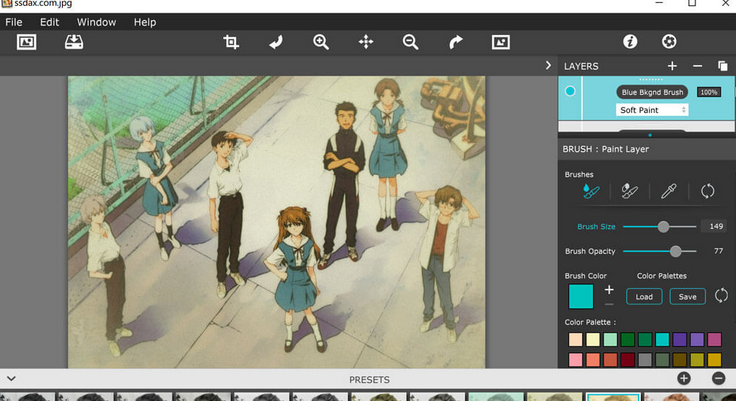
Task: Click the Blue Bkgnd Brush layer name
Action: pos(652,92)
